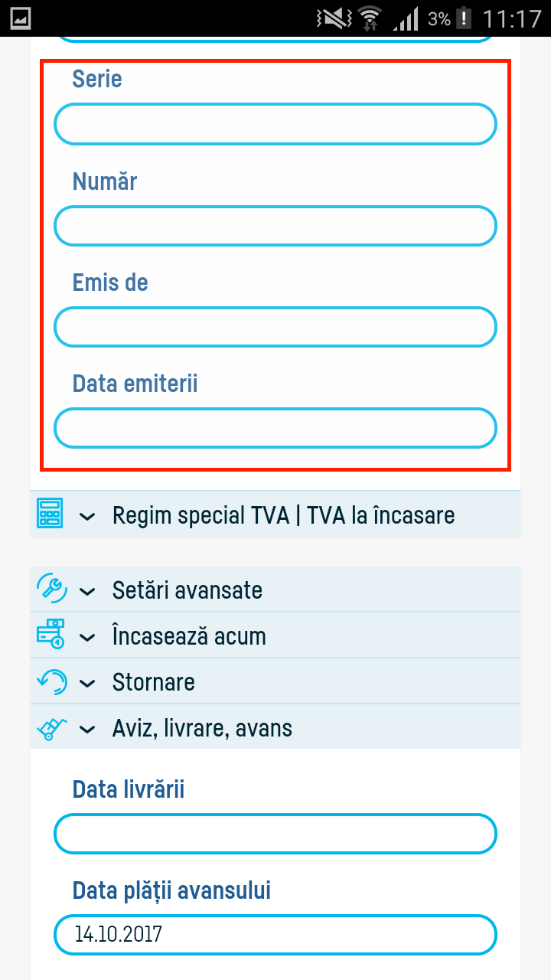Open the notification image icon in status bar
Image resolution: width=551 pixels, height=980 pixels.
[x=21, y=18]
